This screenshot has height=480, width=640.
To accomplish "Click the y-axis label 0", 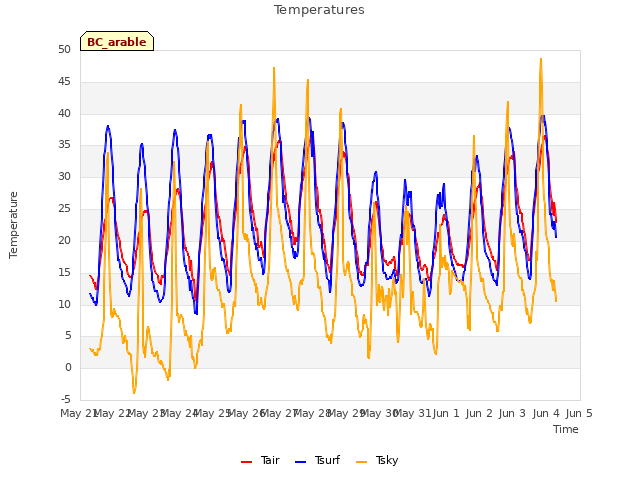I will coord(68,367).
